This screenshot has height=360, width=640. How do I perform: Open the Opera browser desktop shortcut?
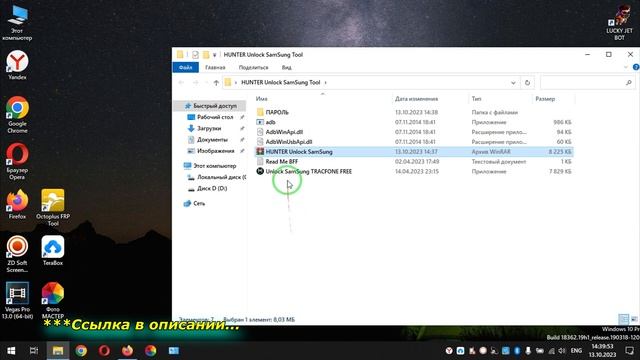pyautogui.click(x=17, y=161)
